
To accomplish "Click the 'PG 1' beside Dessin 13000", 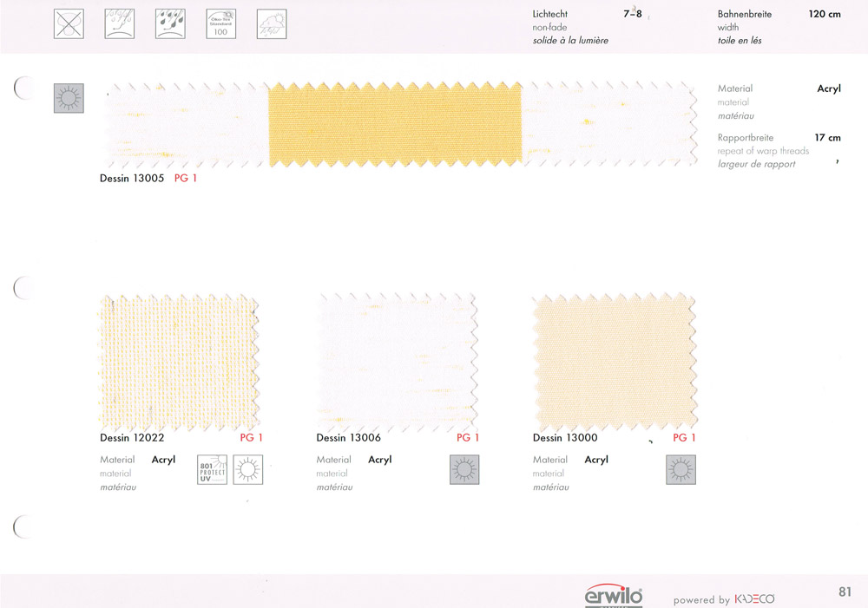I will (x=684, y=438).
